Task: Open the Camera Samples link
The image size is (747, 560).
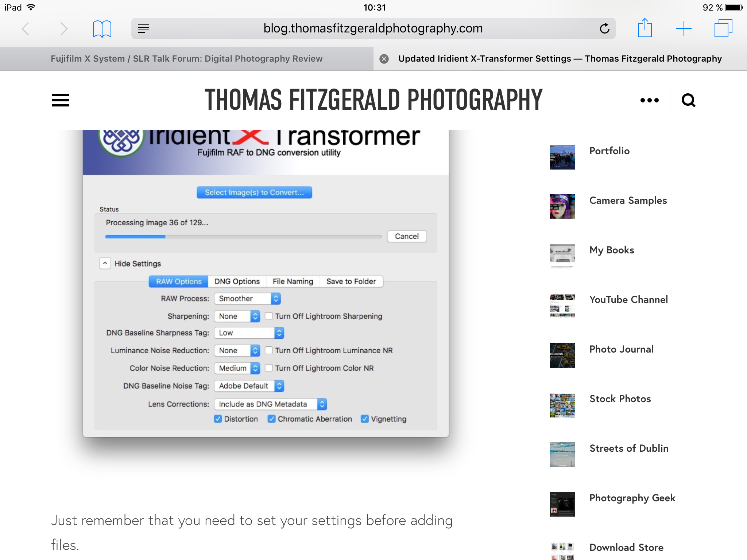Action: pos(628,201)
